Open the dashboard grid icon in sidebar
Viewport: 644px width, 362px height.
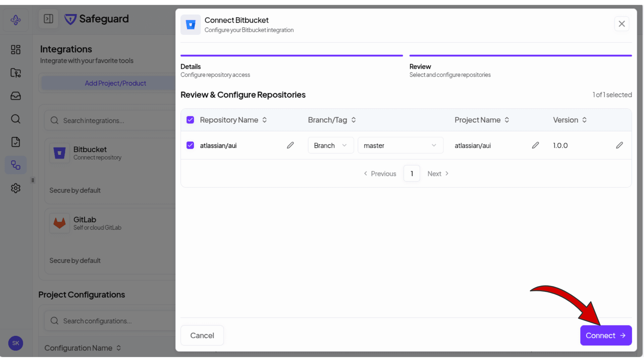click(x=15, y=49)
